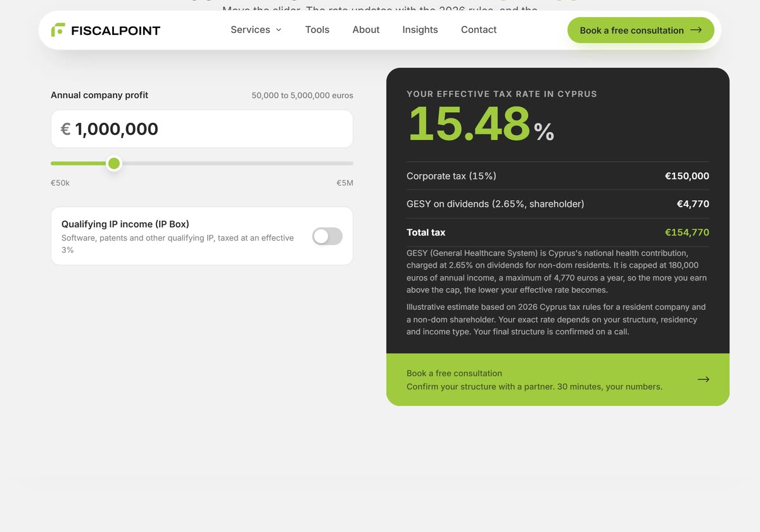
Task: Open the Insights section
Action: point(420,30)
